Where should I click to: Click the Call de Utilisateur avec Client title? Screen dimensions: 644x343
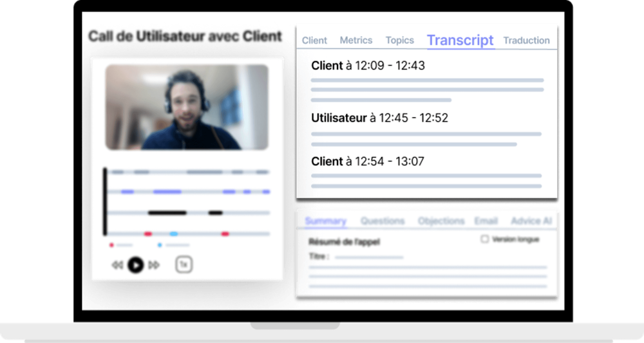(x=185, y=36)
